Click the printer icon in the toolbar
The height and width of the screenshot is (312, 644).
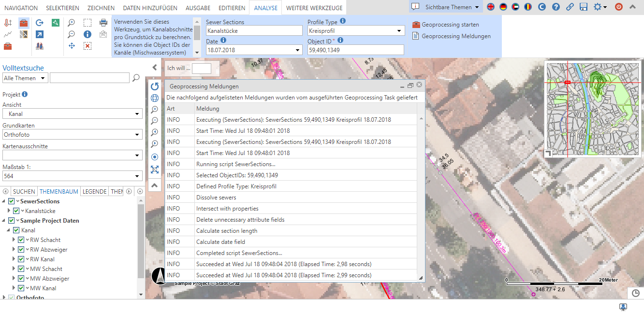tap(103, 23)
